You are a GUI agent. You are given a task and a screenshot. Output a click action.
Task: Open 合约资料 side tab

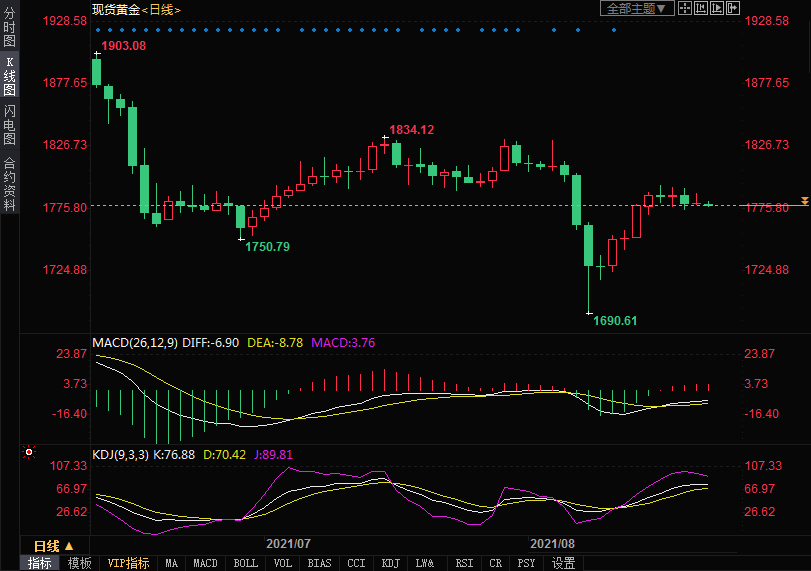[x=9, y=183]
